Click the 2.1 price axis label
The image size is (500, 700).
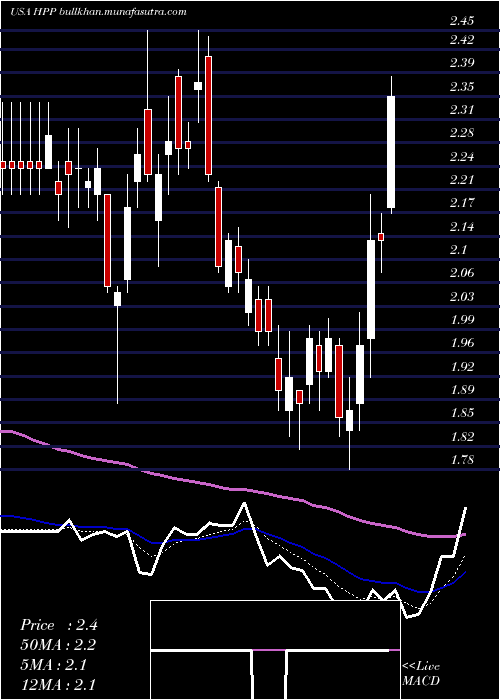tap(458, 250)
